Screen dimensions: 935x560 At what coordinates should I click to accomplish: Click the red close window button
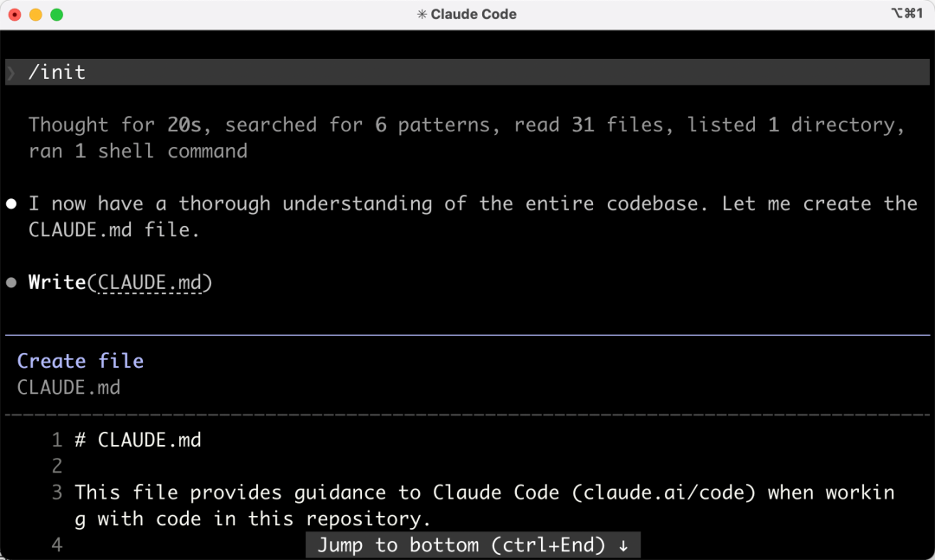[15, 15]
